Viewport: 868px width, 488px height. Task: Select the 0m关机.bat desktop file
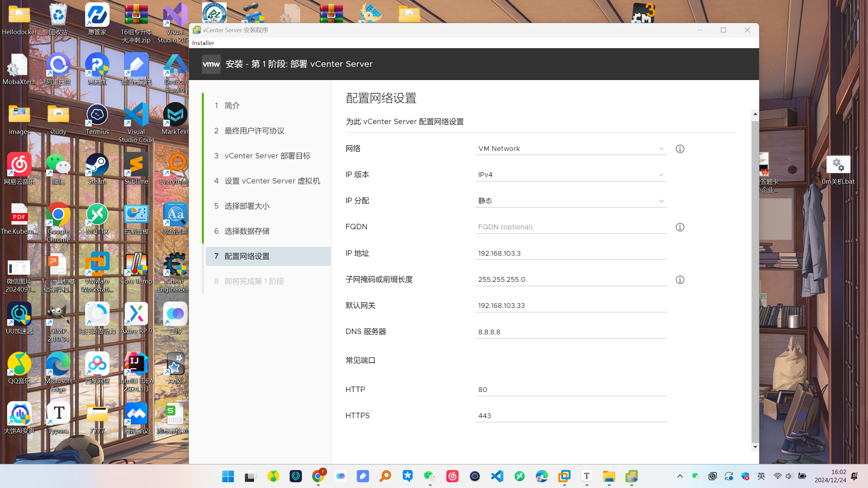838,170
